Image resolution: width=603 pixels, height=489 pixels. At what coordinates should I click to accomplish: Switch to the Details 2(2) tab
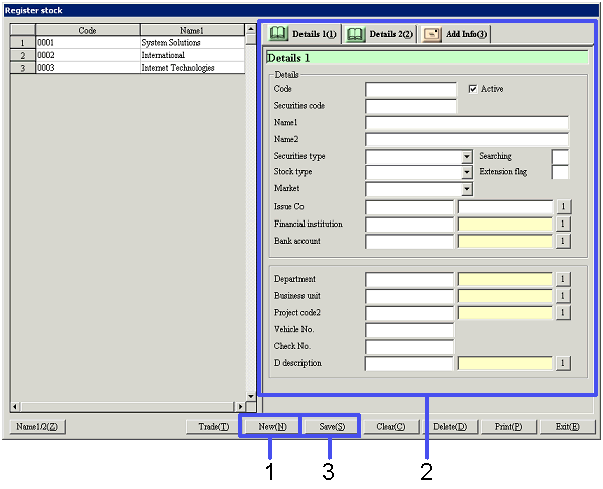[x=379, y=34]
